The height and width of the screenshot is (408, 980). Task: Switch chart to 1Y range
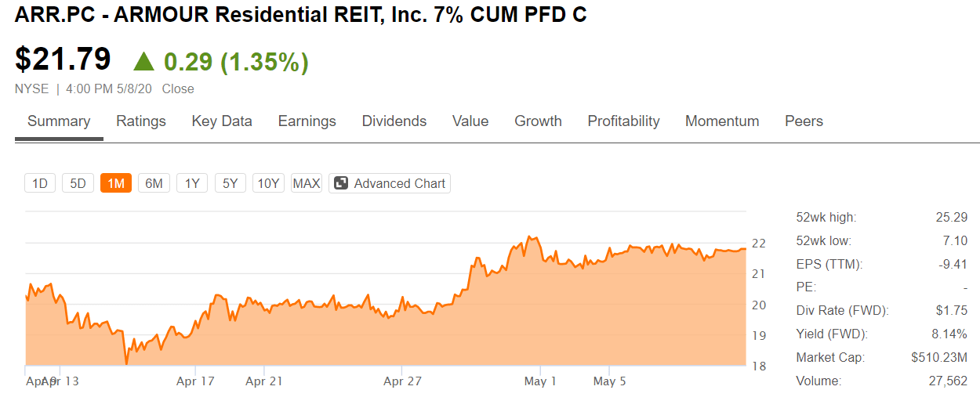point(192,183)
